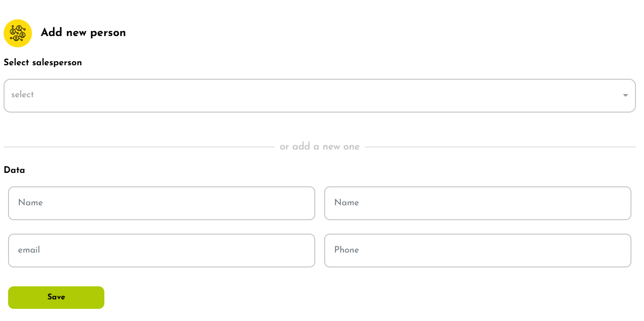This screenshot has height=321, width=644.
Task: Click the 'Save' text on the green button
Action: (x=56, y=297)
